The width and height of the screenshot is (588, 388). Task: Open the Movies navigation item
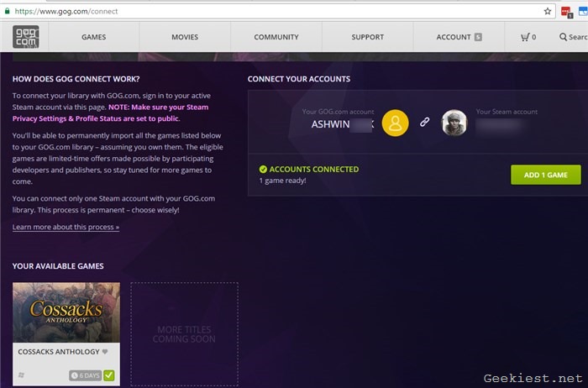coord(185,37)
